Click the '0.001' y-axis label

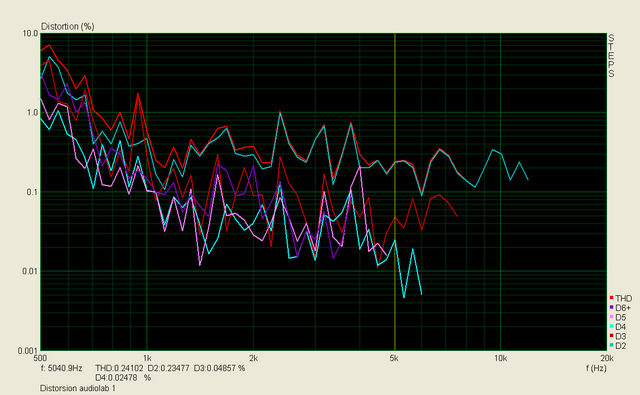28,351
